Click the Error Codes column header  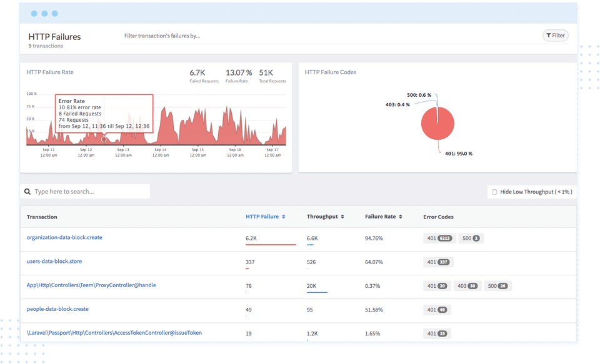coord(438,217)
